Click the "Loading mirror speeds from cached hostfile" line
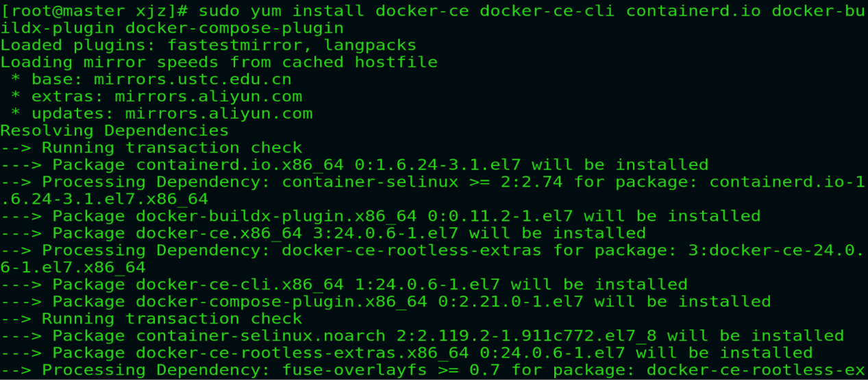Image resolution: width=868 pixels, height=380 pixels. pyautogui.click(x=219, y=62)
